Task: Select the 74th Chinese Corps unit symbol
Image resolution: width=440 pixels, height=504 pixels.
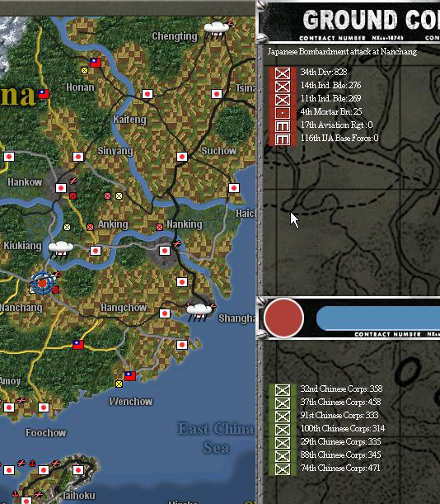Action: tap(283, 469)
